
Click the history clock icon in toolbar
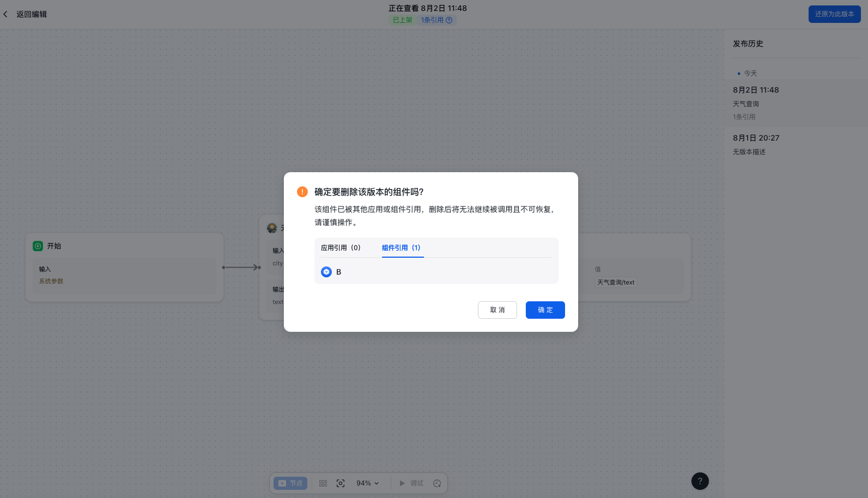(437, 483)
